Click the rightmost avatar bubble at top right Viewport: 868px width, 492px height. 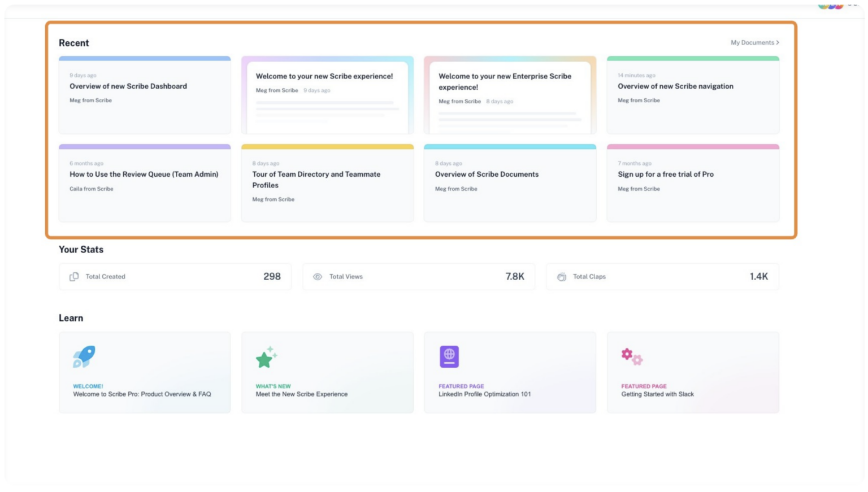coord(839,6)
